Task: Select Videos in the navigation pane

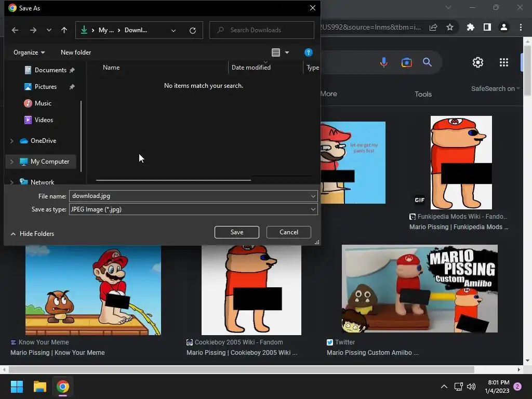Action: coord(44,120)
